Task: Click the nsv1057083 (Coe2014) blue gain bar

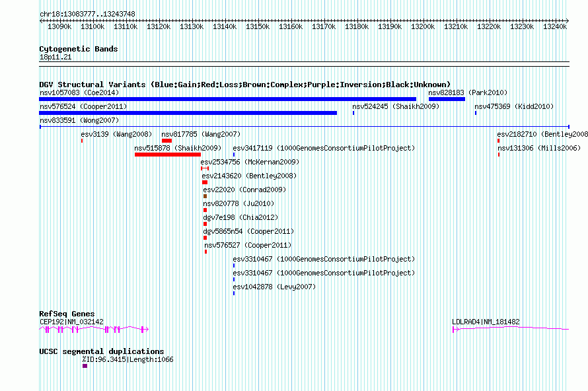Action: pyautogui.click(x=228, y=99)
